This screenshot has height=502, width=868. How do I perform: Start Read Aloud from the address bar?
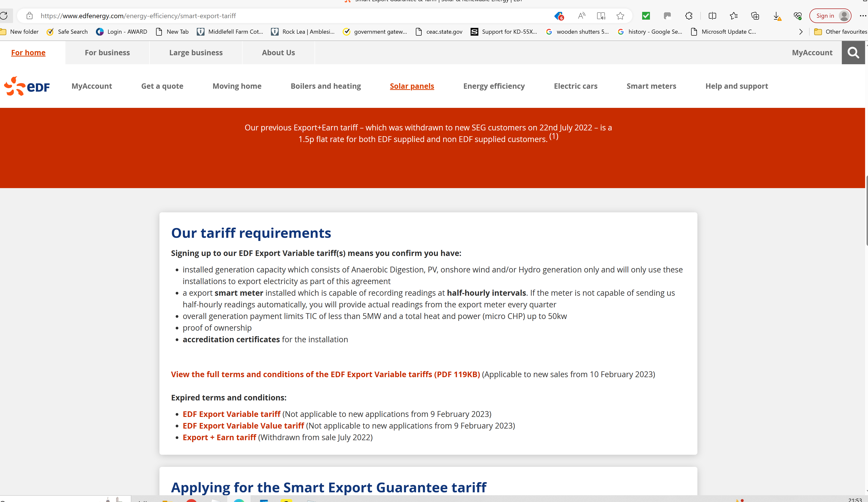pyautogui.click(x=581, y=16)
